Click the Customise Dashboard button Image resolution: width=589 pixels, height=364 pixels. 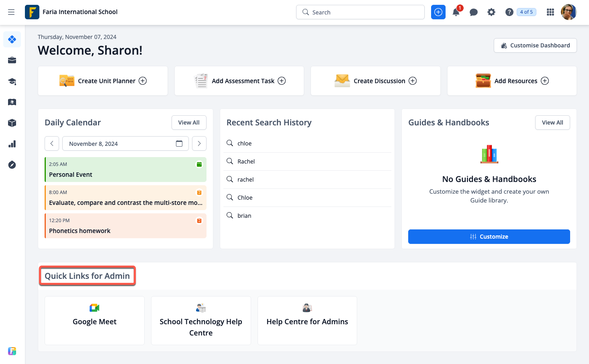[535, 45]
